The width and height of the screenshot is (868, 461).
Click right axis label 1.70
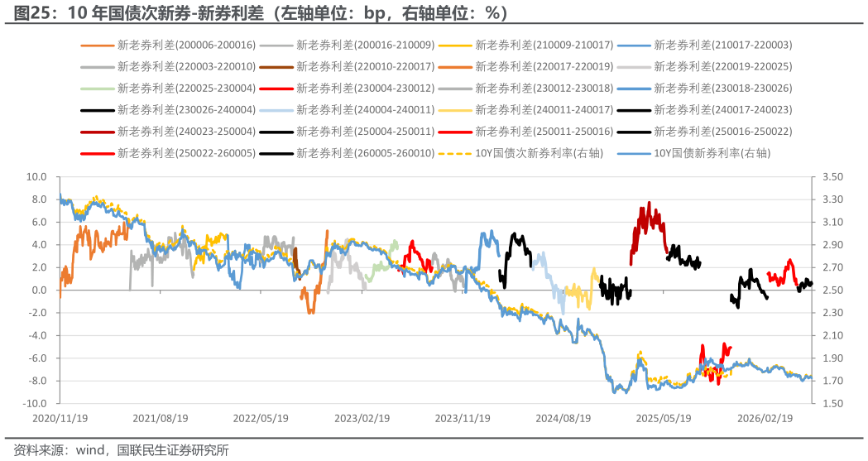[x=833, y=381]
